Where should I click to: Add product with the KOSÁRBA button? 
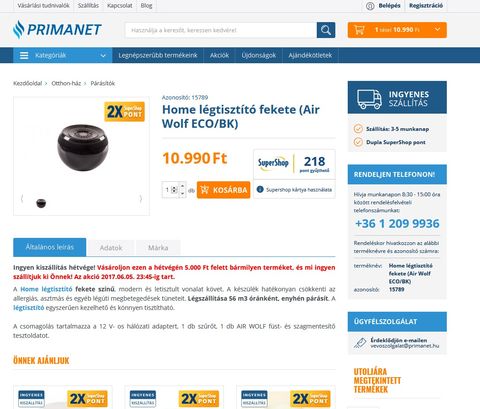coord(223,190)
